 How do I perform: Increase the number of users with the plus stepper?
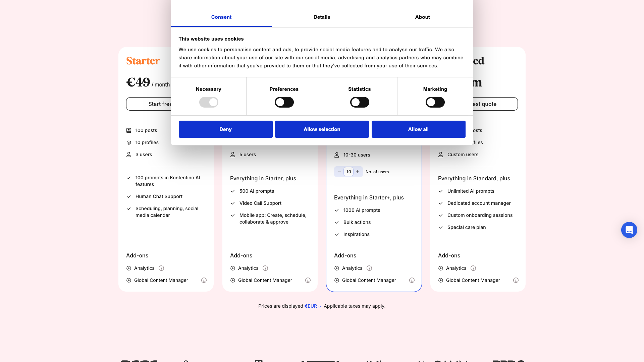pyautogui.click(x=358, y=172)
